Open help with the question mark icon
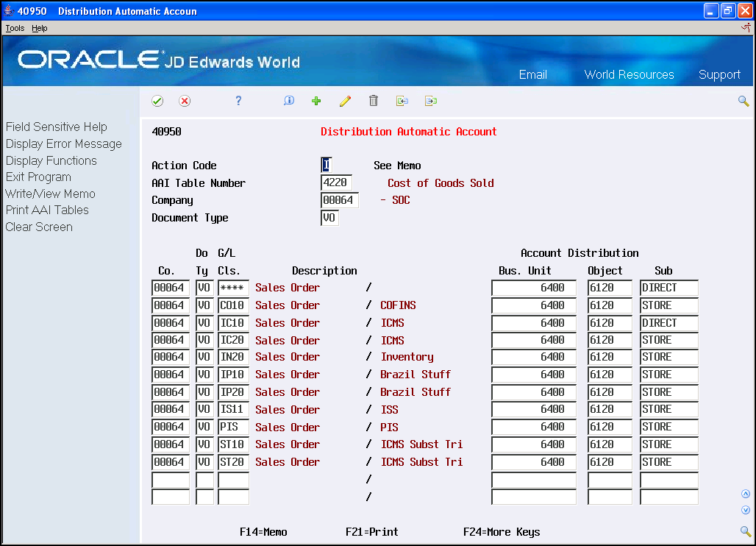The height and width of the screenshot is (546, 756). coord(238,100)
